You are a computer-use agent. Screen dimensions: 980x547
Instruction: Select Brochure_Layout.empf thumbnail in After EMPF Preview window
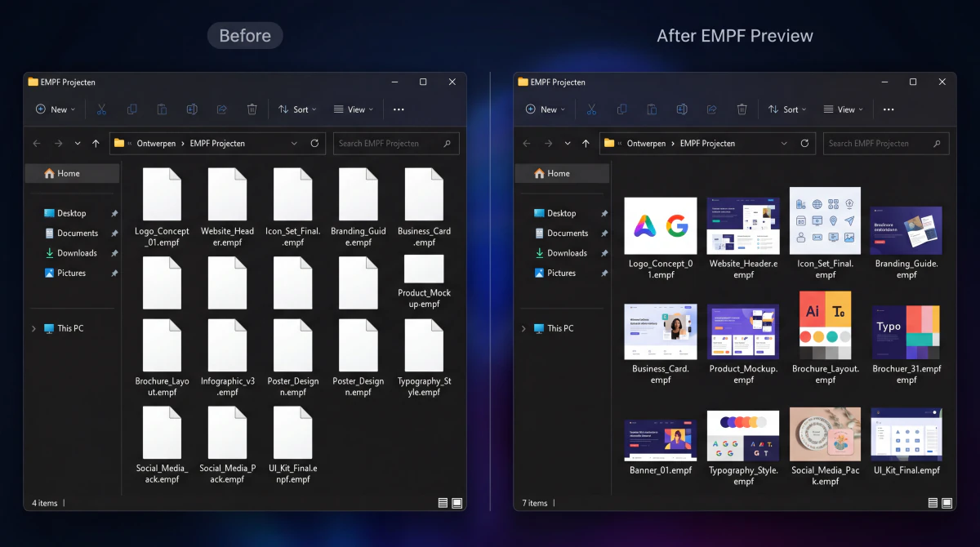(x=825, y=325)
